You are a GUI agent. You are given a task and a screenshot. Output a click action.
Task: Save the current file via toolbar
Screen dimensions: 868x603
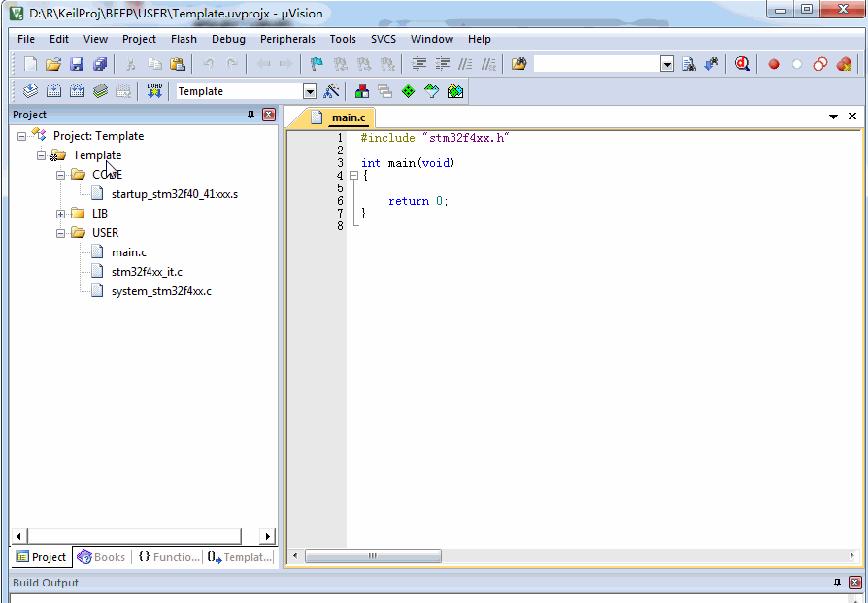[77, 64]
